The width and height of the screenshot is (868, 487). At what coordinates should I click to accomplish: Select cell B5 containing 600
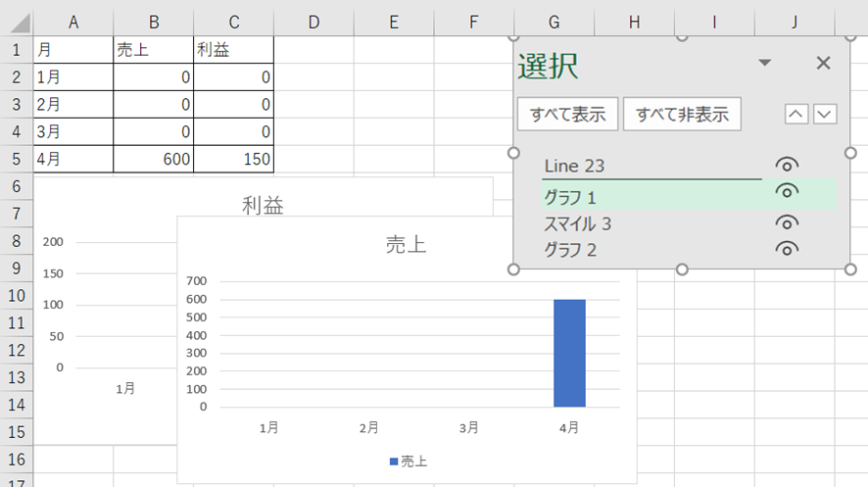pyautogui.click(x=153, y=159)
